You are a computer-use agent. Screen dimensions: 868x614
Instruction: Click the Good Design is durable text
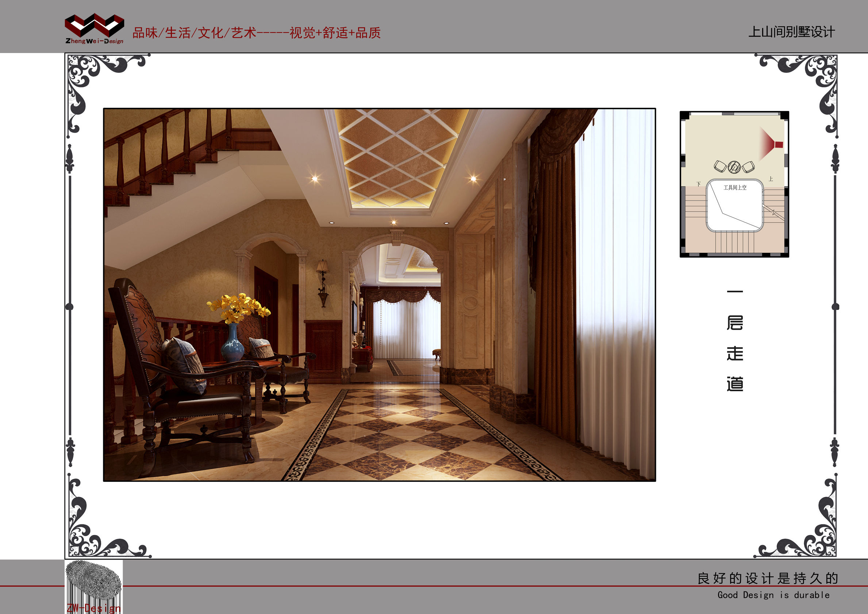(x=773, y=595)
